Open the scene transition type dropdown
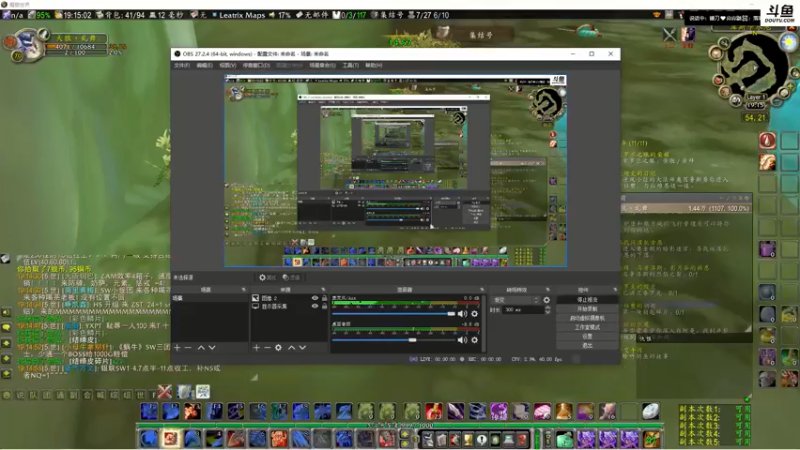Screen dimensions: 800x450 click(x=514, y=300)
